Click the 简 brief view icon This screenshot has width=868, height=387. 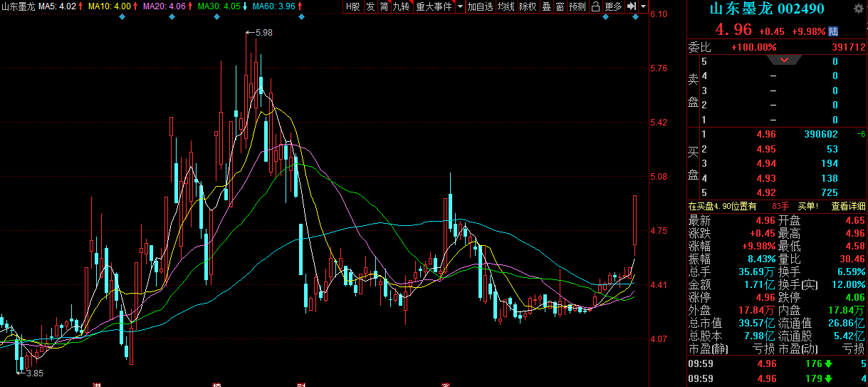384,6
